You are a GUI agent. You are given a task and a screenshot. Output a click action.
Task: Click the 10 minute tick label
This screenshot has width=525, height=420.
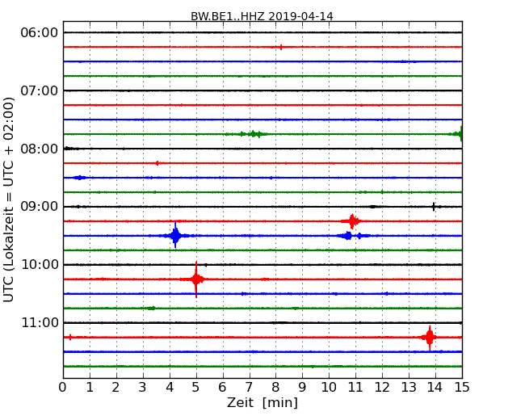[329, 387]
